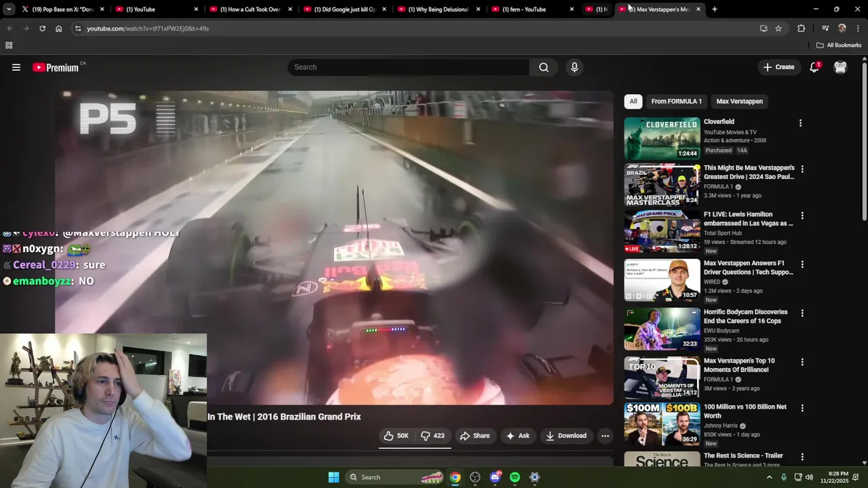
Task: Open options for The Rest Is Science trailer
Action: [x=802, y=457]
